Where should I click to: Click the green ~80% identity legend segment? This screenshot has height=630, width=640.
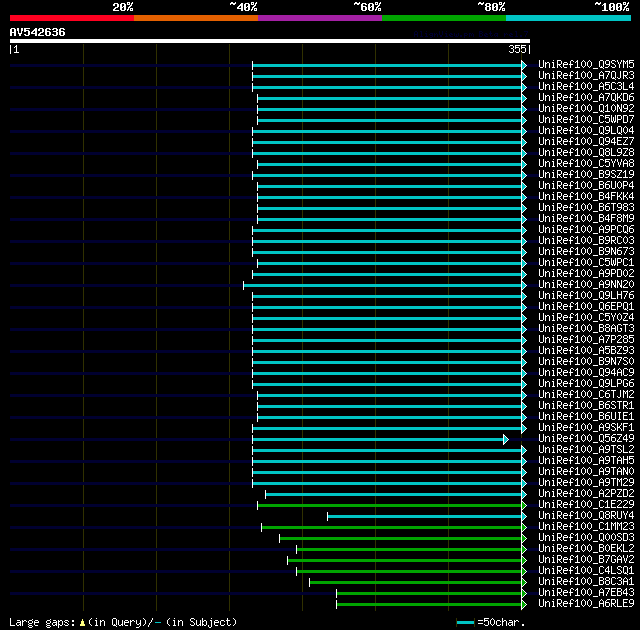tap(444, 18)
